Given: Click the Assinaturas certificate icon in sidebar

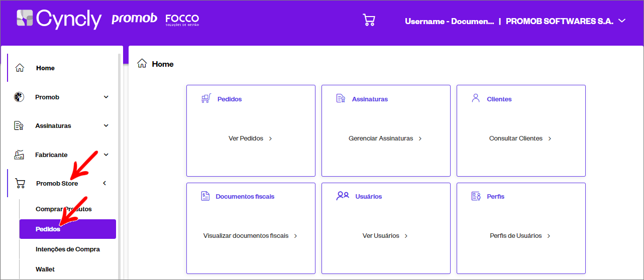Looking at the screenshot, I should [x=19, y=126].
